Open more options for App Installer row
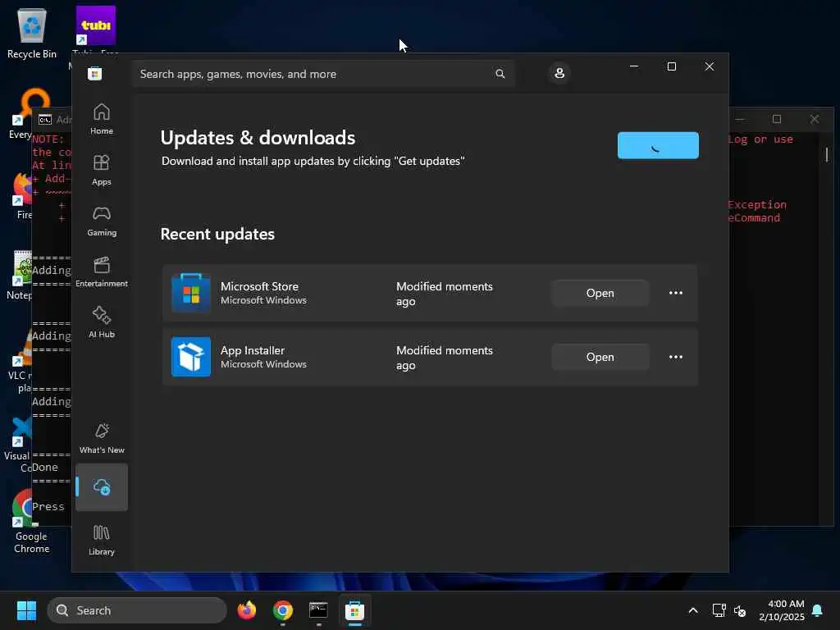 point(676,358)
